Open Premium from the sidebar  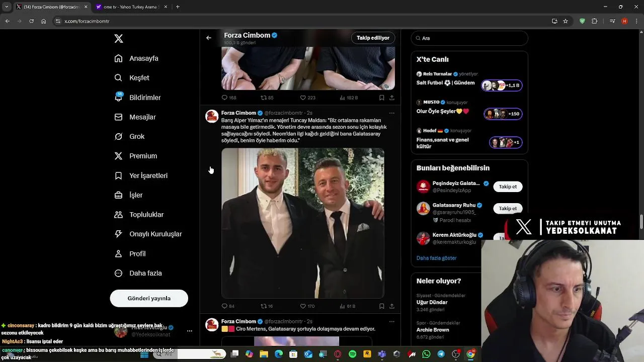point(135,156)
